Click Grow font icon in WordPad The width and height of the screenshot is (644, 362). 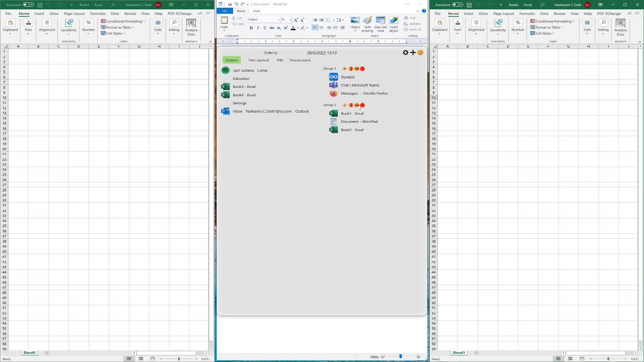pos(296,20)
